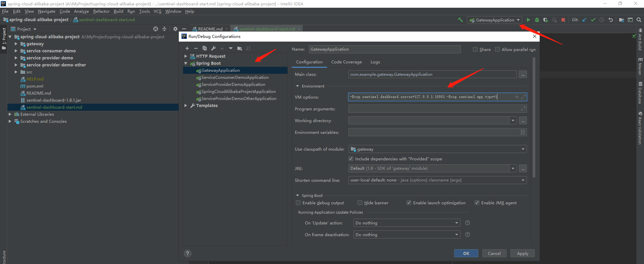Switch to the Code Coverage tab
The height and width of the screenshot is (264, 644).
pyautogui.click(x=346, y=62)
